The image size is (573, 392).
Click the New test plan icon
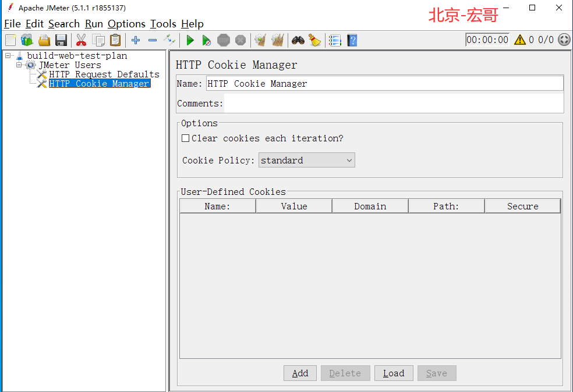tap(10, 40)
